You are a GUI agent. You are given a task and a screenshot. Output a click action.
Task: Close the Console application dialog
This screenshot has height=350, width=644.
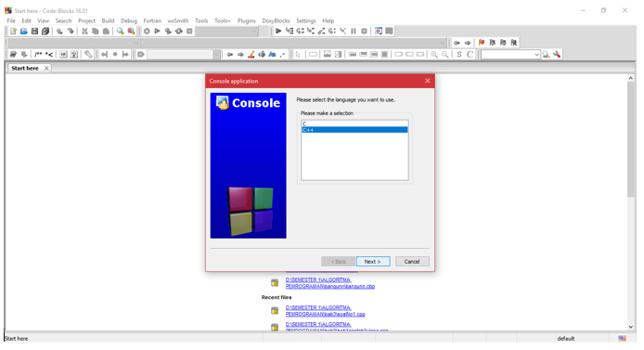click(427, 81)
